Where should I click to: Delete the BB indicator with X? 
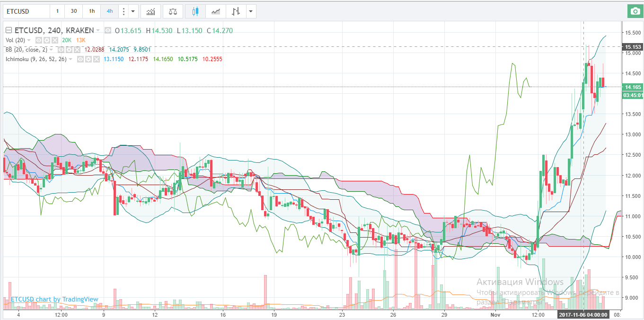[x=76, y=50]
